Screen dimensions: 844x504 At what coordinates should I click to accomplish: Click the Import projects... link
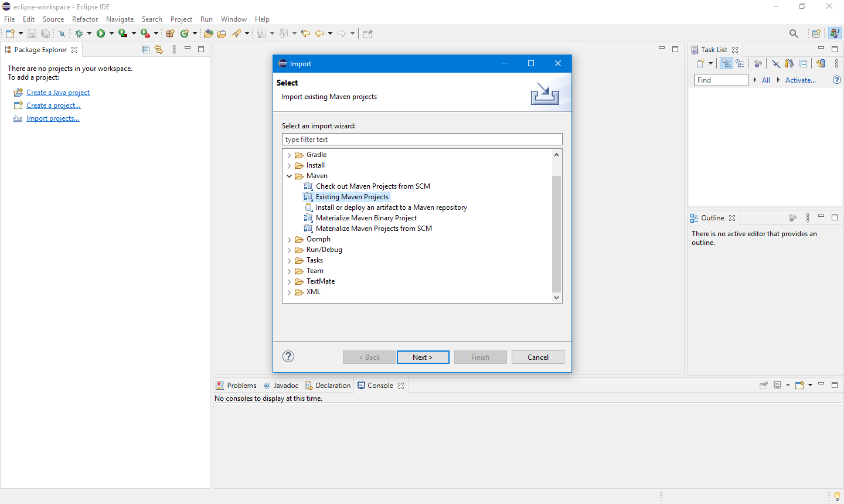click(53, 118)
